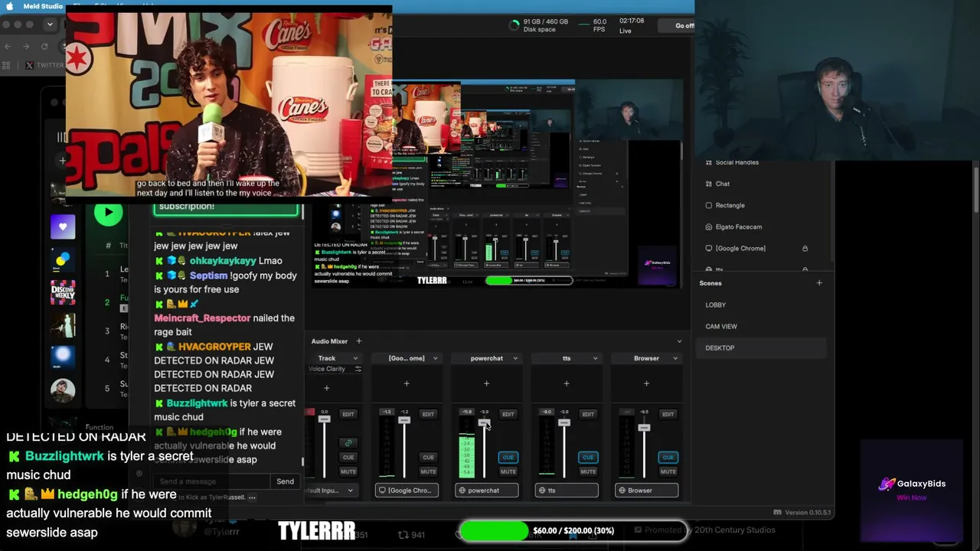980x551 pixels.
Task: Open Liked Songs purple heart icon in Spotify
Action: [63, 227]
